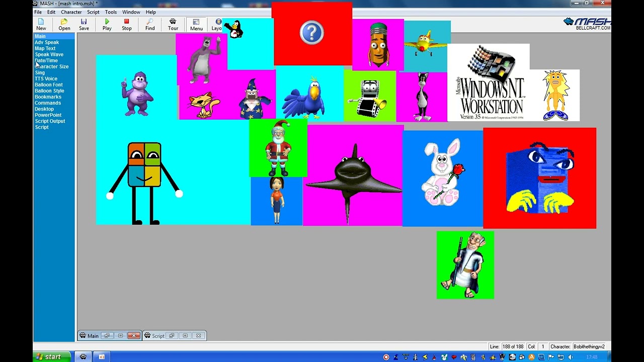Select TTS Voice in the sidebar
Image resolution: width=644 pixels, height=362 pixels.
pos(46,78)
